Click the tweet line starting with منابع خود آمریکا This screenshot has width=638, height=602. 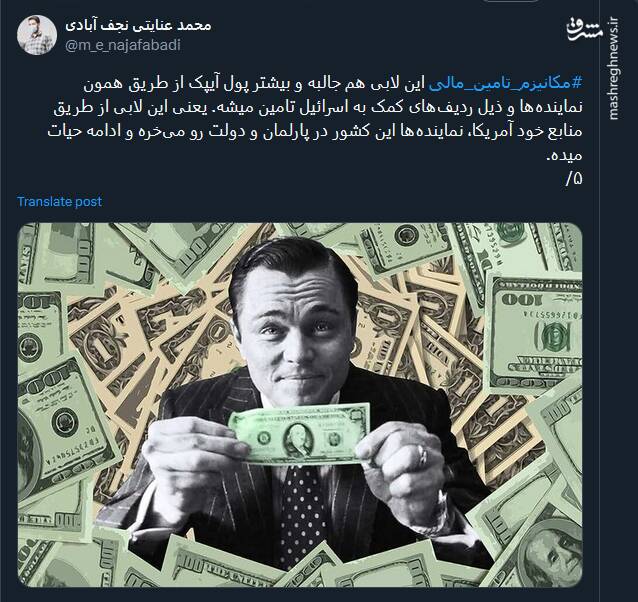pyautogui.click(x=315, y=132)
